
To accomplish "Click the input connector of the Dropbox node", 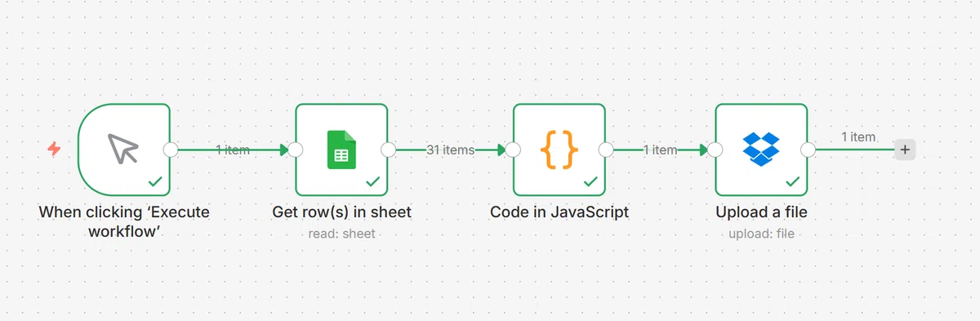I will [x=715, y=149].
